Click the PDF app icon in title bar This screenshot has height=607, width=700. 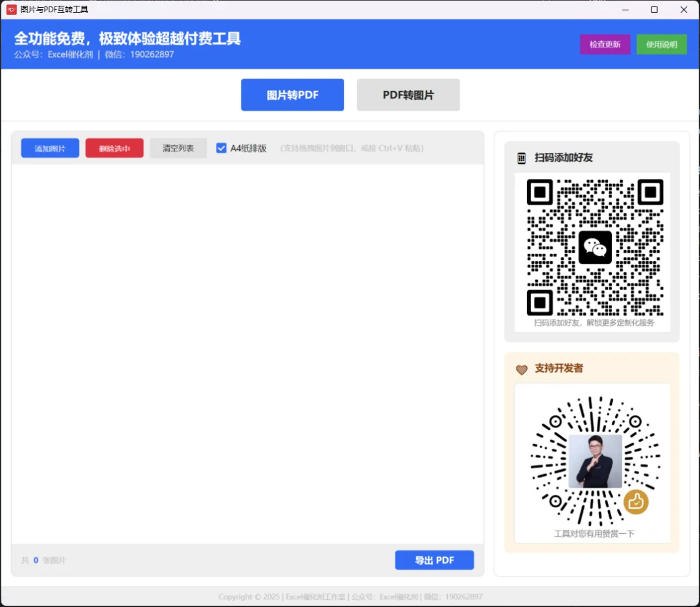click(11, 9)
